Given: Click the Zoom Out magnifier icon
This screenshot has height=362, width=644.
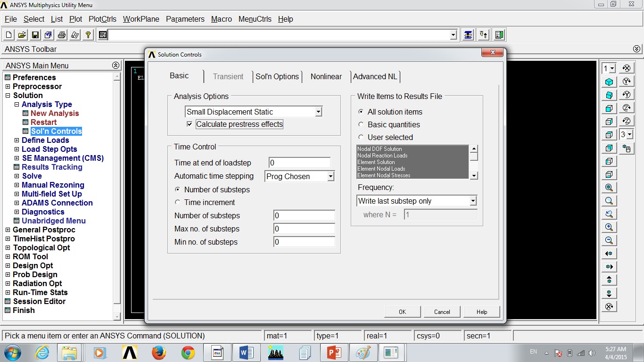Looking at the screenshot, I should [609, 240].
